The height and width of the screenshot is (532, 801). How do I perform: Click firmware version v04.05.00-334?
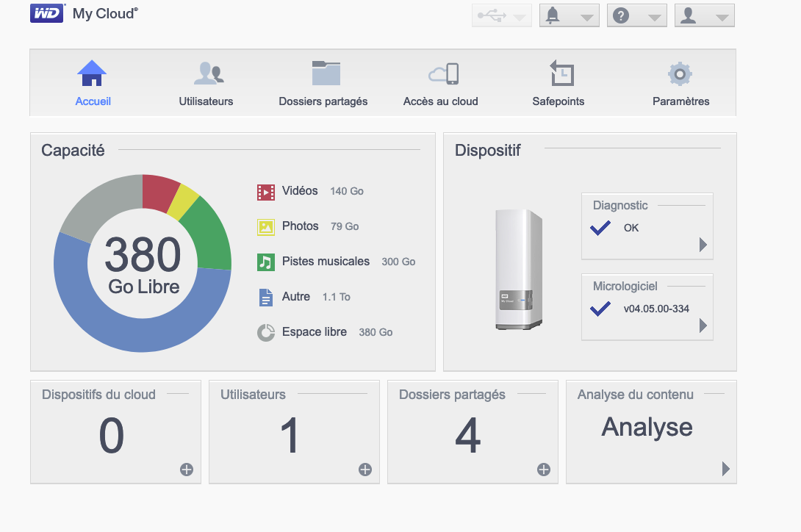point(656,309)
